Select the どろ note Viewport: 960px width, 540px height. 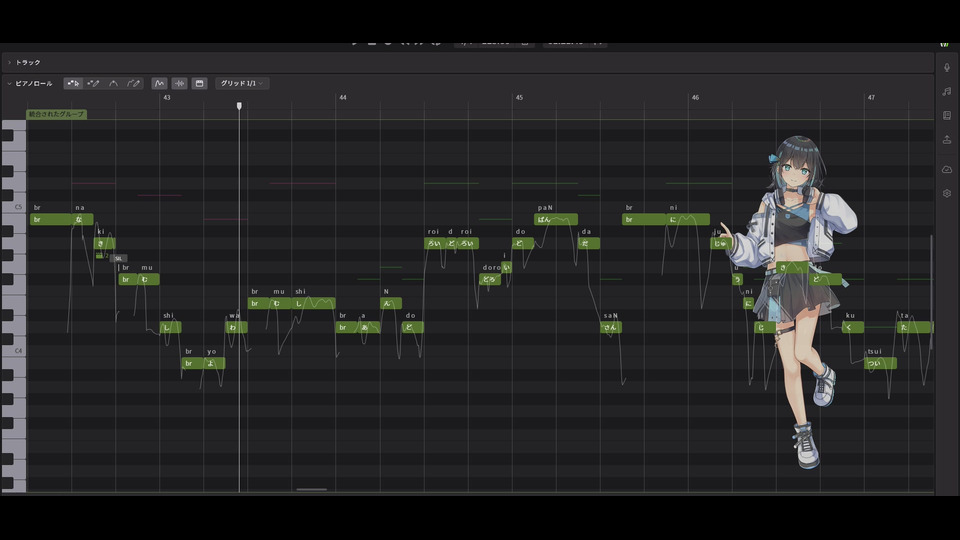pos(490,279)
